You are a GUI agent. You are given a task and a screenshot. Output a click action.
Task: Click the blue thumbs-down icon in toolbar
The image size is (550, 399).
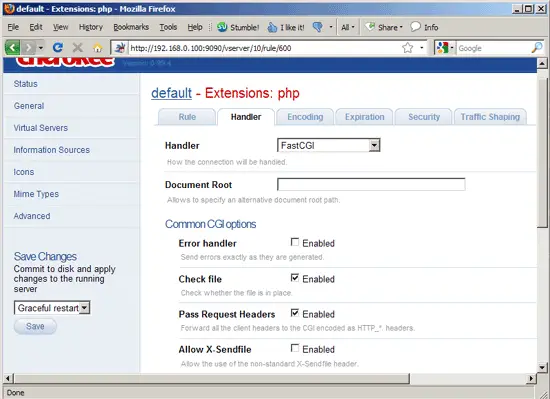point(317,27)
